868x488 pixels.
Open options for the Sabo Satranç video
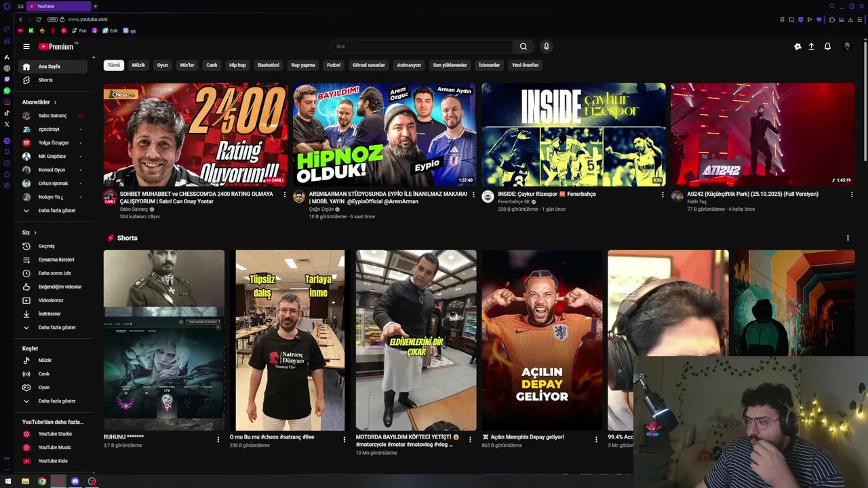284,195
